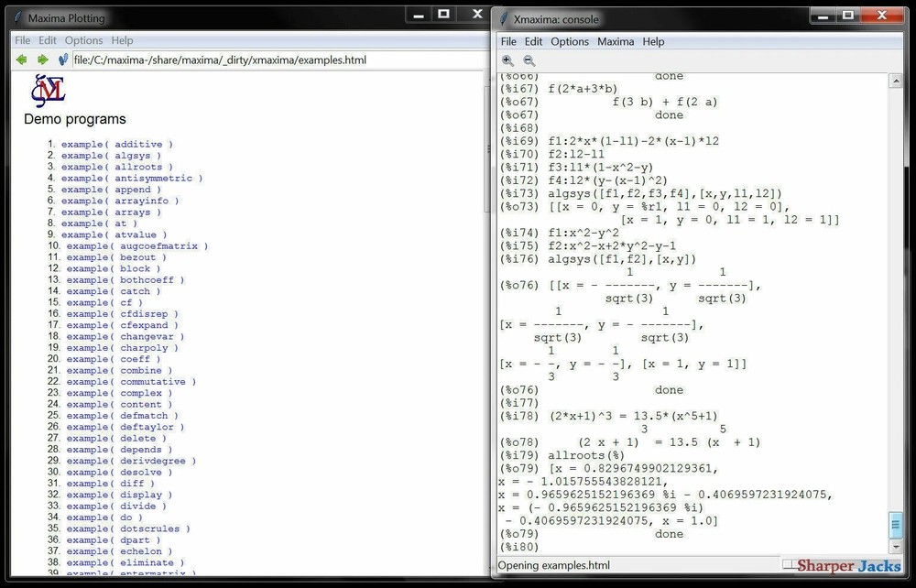Run the example( block ) demo link
Screen dimensions: 916x588
point(114,268)
